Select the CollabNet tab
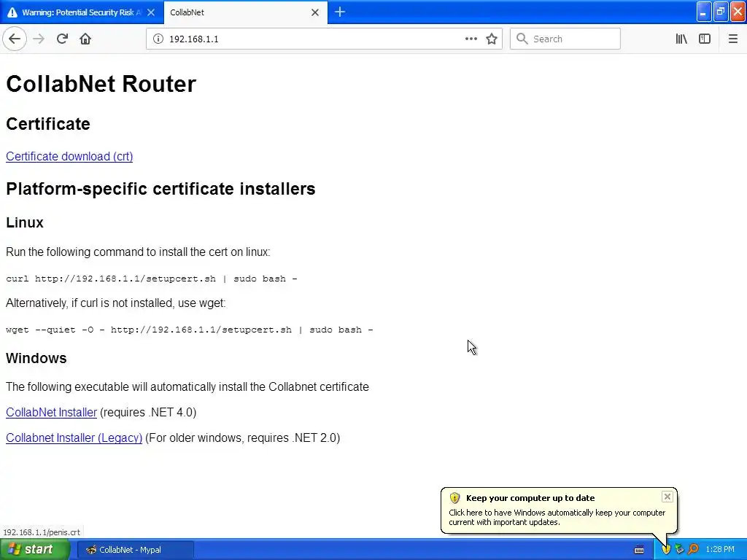 point(245,12)
